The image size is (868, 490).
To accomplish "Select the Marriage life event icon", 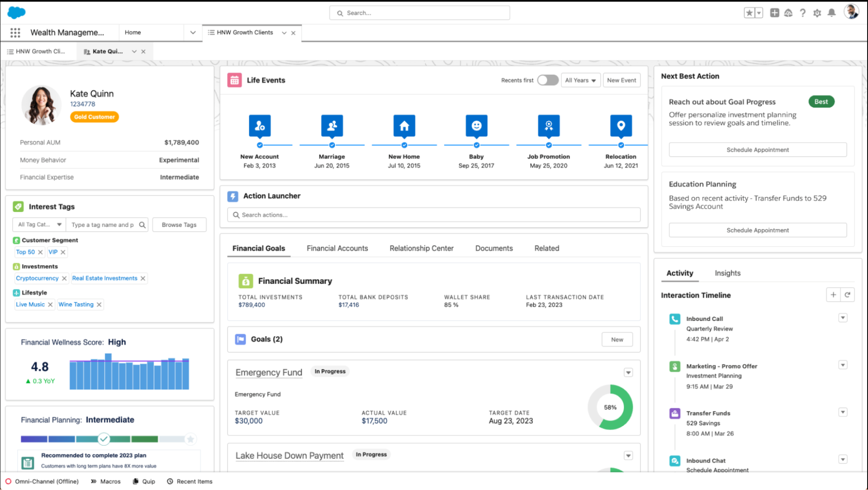I will [x=332, y=126].
